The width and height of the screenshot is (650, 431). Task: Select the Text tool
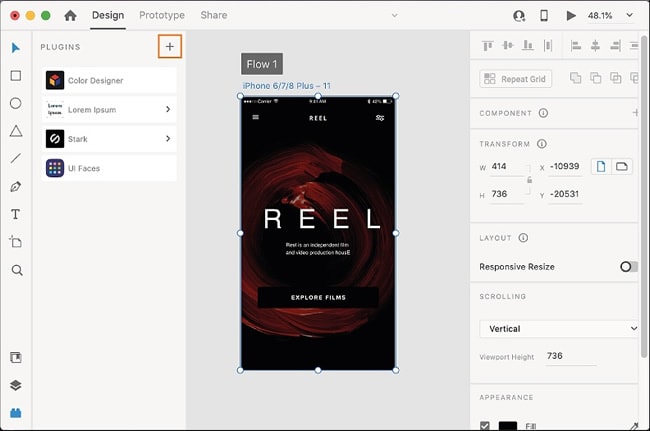16,214
